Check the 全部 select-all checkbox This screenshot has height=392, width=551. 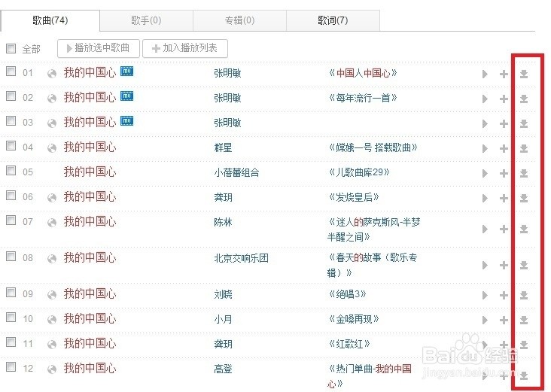11,48
